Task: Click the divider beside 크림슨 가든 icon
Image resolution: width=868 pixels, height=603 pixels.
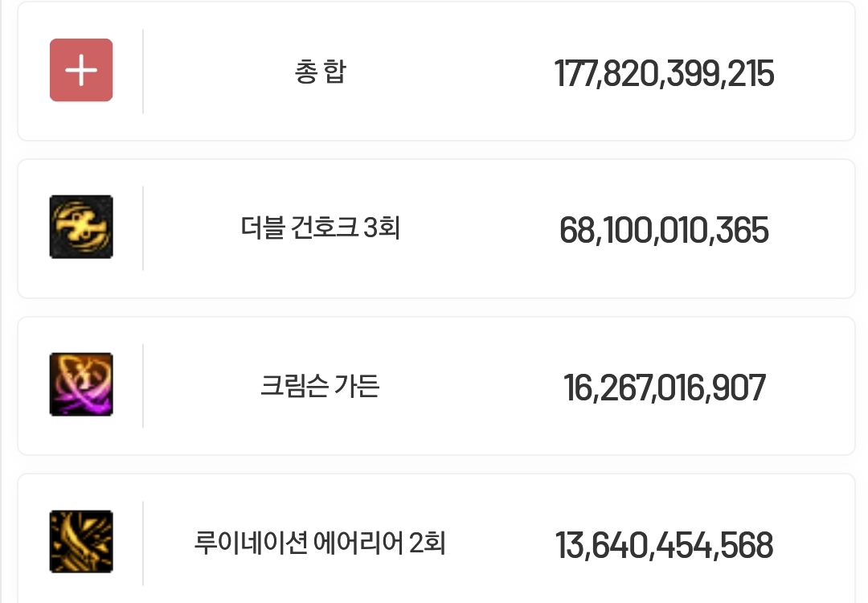Action: click(143, 385)
